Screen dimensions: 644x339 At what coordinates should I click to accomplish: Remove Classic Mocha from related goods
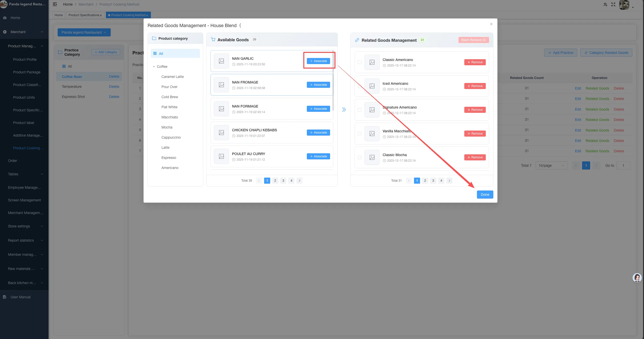point(475,157)
